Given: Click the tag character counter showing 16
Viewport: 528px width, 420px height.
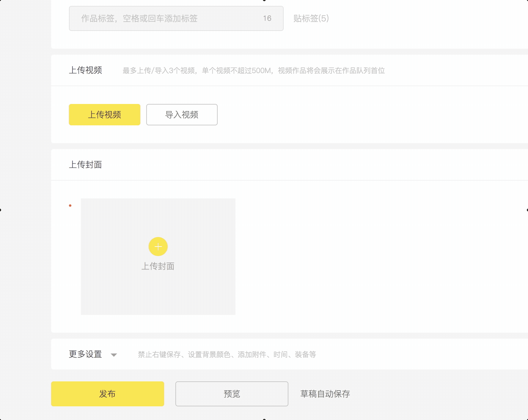Looking at the screenshot, I should (267, 18).
